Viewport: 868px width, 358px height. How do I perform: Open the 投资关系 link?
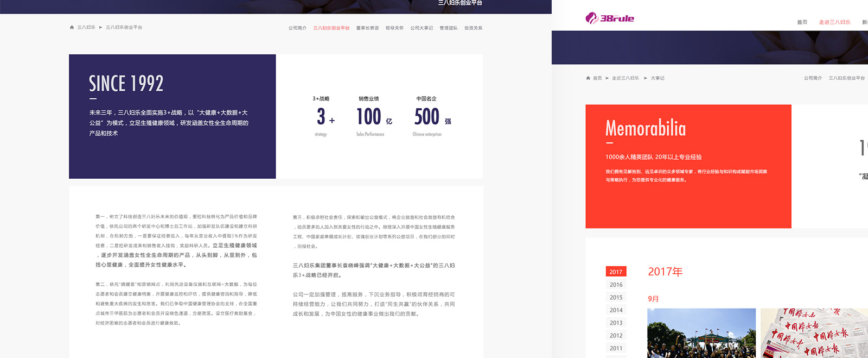(473, 28)
